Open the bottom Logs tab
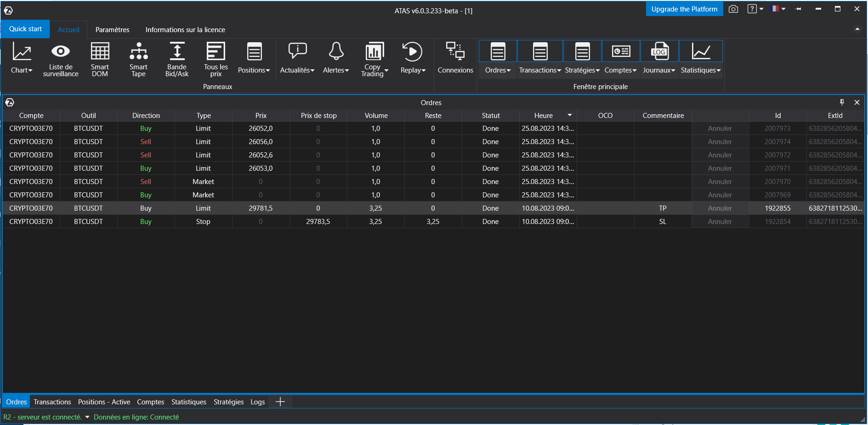The height and width of the screenshot is (425, 868). (x=258, y=402)
